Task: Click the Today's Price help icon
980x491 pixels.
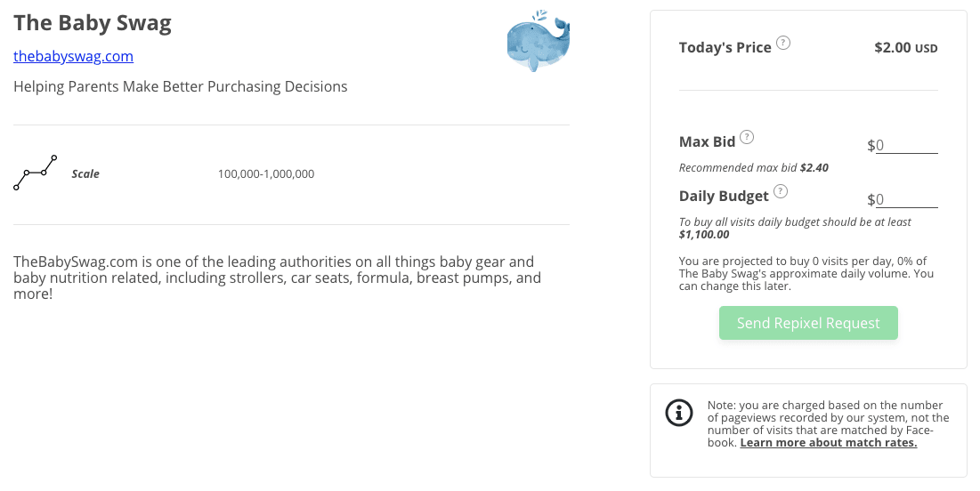Action: click(x=783, y=43)
